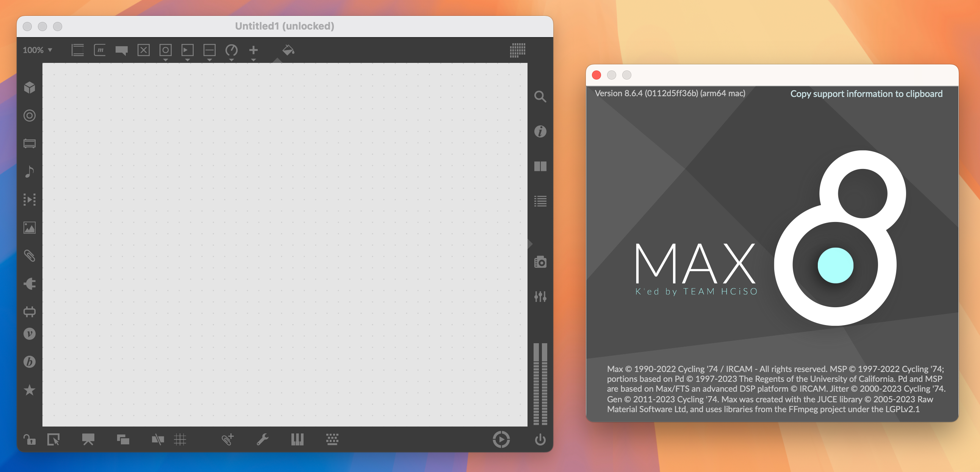Click the audio level meter in right sidebar
Screen dimensions: 980x472
click(x=540, y=384)
